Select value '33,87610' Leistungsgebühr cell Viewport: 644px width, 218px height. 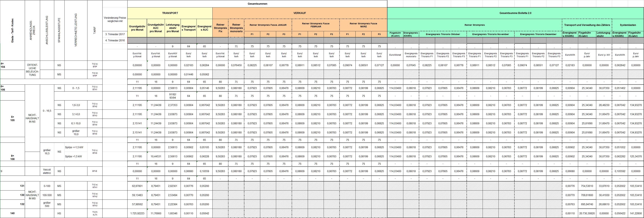point(604,186)
